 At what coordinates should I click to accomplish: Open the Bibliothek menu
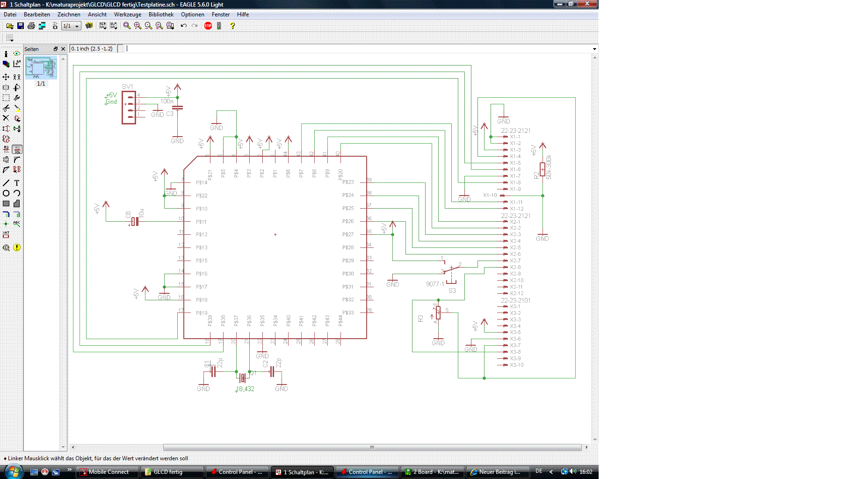(161, 15)
